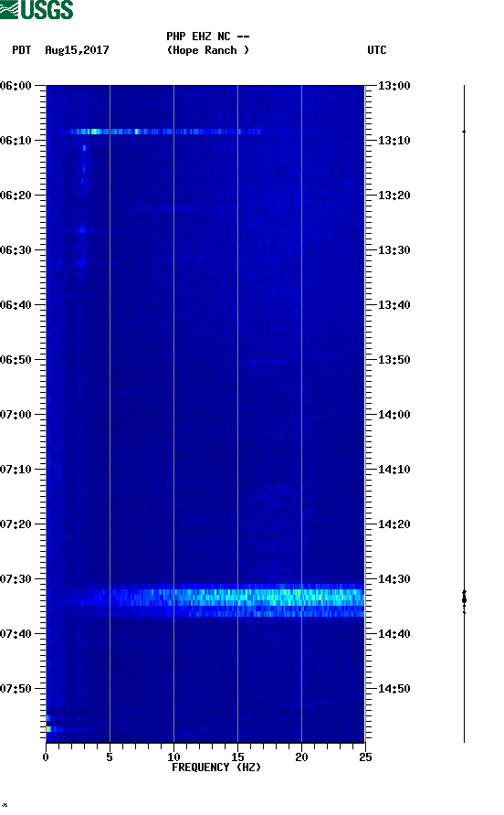Click the '07:20' PDT time label
The width and height of the screenshot is (504, 815).
16,524
